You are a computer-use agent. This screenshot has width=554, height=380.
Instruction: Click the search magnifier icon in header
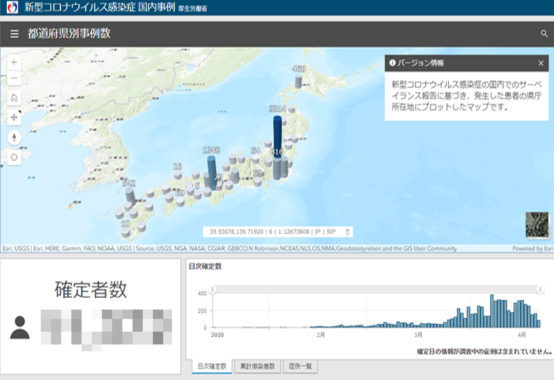(544, 34)
